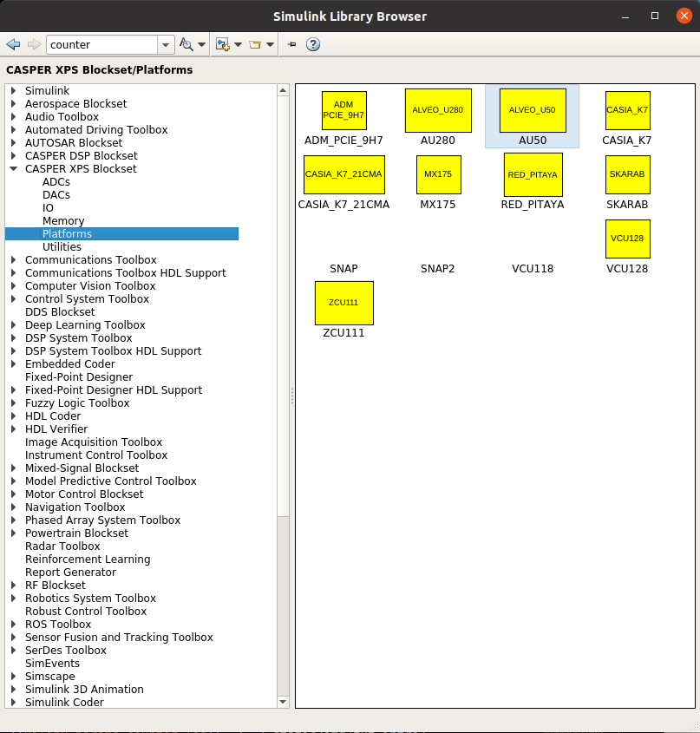The image size is (700, 733).
Task: Select the MX175 platform block
Action: (439, 174)
